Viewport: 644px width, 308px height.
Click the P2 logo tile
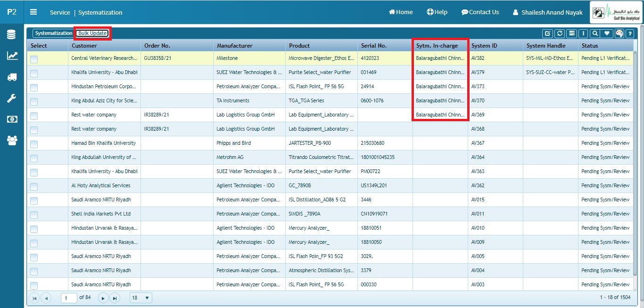pyautogui.click(x=12, y=12)
